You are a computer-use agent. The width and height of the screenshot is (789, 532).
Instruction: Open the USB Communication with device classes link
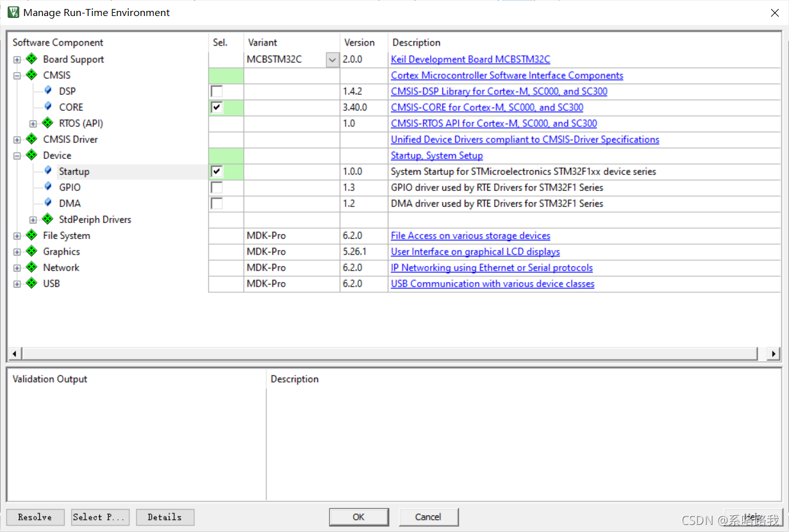pos(493,283)
